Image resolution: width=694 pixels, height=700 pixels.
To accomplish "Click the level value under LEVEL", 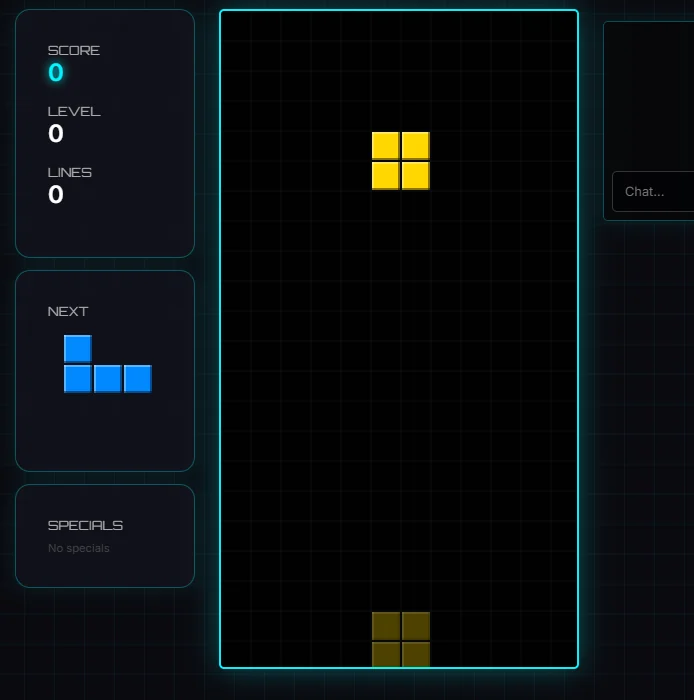I will (x=56, y=133).
